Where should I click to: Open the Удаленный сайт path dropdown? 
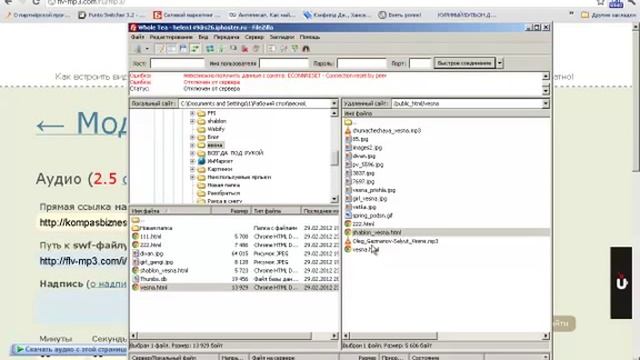(546, 104)
